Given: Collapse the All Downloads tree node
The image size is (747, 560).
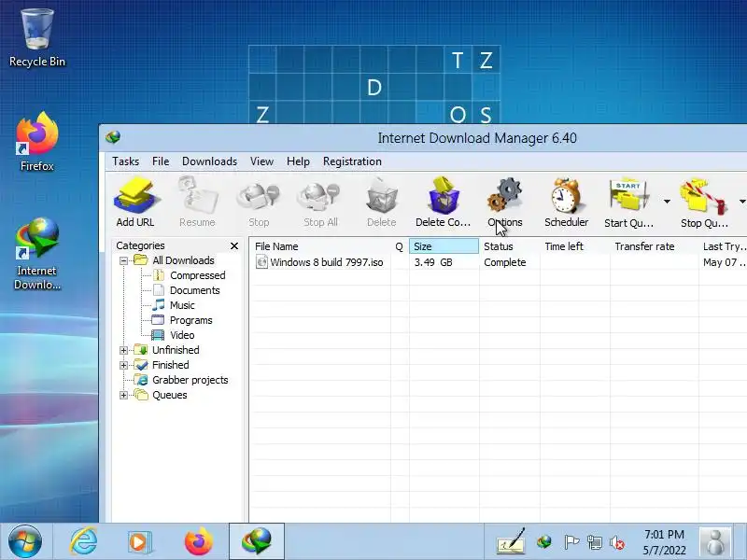Looking at the screenshot, I should (123, 260).
